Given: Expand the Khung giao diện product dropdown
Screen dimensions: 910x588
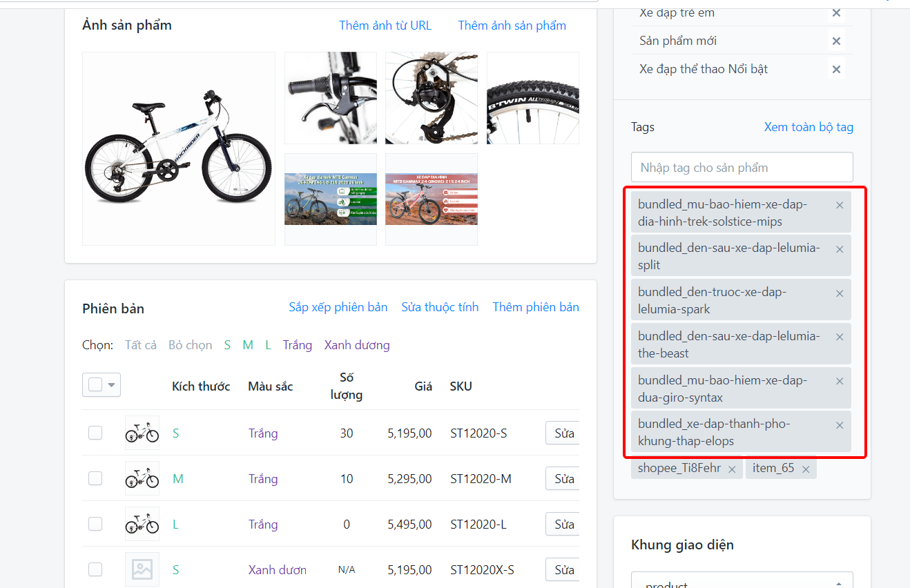Looking at the screenshot, I should (742, 580).
